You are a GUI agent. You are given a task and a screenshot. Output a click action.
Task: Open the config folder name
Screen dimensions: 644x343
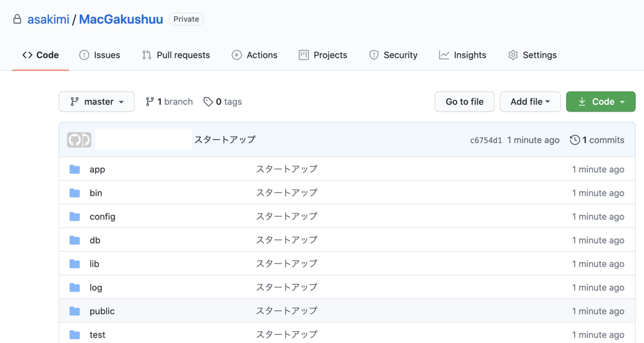coord(103,217)
